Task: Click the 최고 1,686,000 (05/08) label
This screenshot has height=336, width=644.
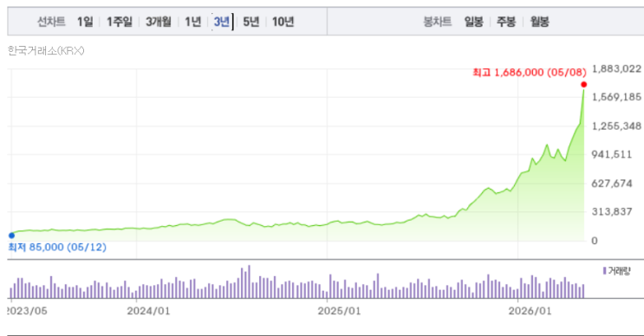Action: coord(530,73)
